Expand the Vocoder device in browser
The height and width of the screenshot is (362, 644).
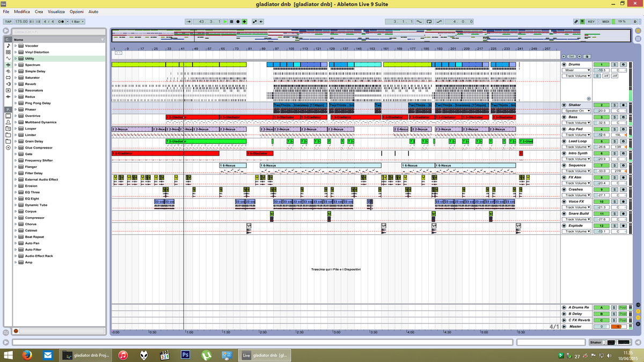pyautogui.click(x=16, y=46)
